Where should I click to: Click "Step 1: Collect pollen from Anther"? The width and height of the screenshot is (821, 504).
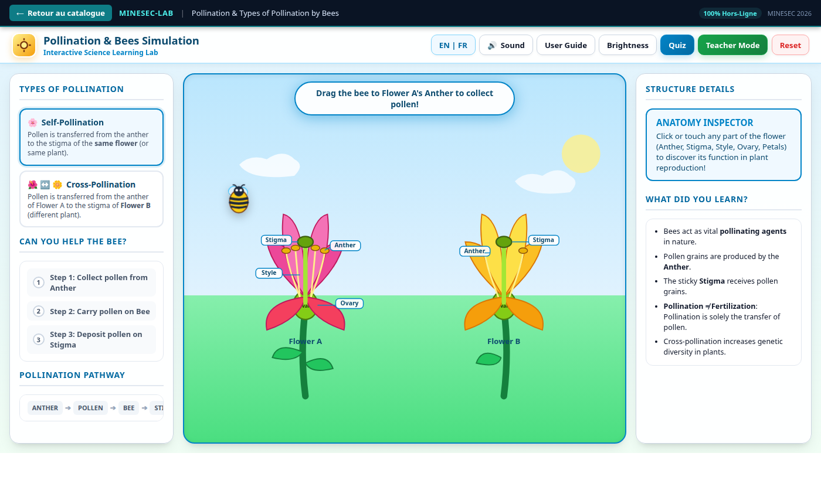(x=91, y=282)
